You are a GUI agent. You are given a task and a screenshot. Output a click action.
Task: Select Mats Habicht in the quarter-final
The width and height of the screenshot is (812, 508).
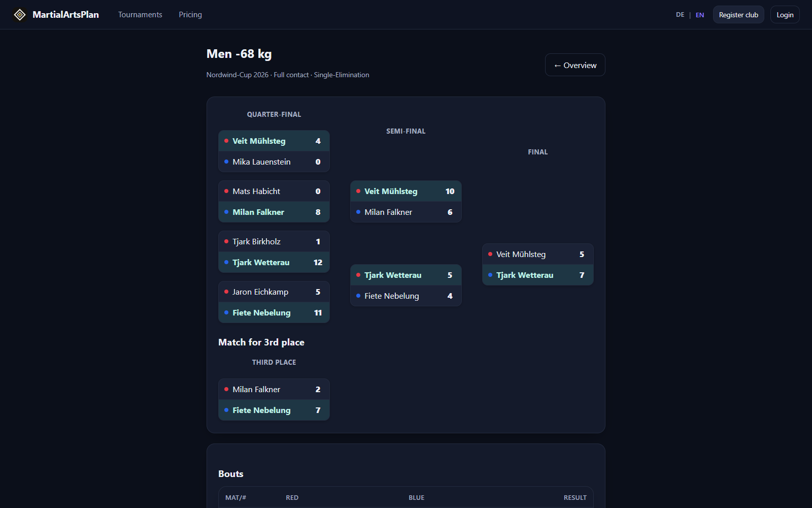click(x=274, y=191)
